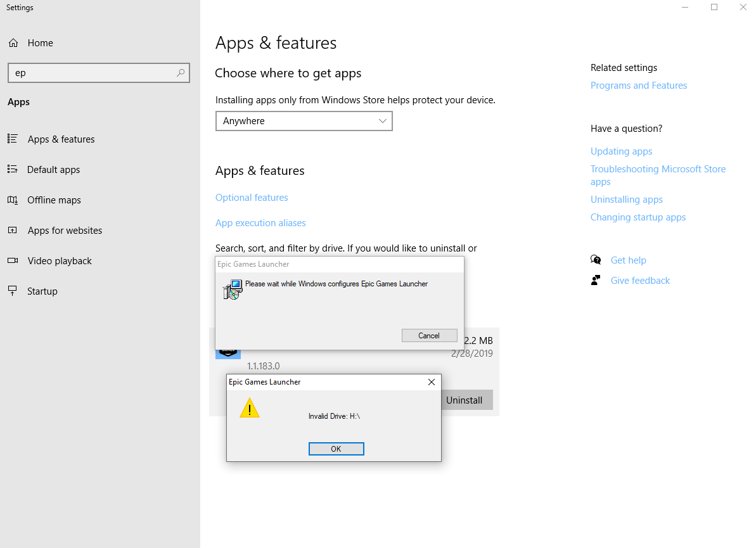Close the Invalid Drive error dialog

click(x=432, y=382)
